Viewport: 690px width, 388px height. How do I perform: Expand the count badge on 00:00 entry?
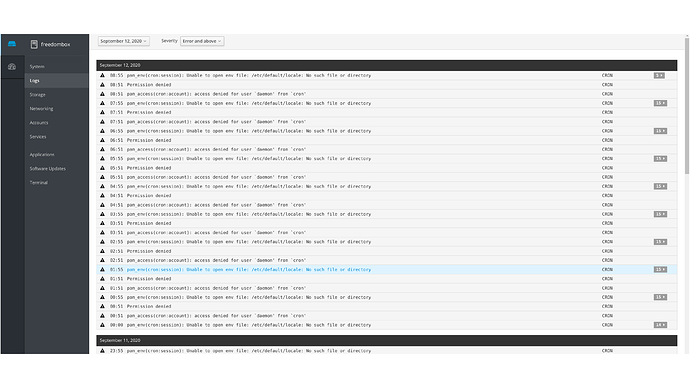pos(660,325)
